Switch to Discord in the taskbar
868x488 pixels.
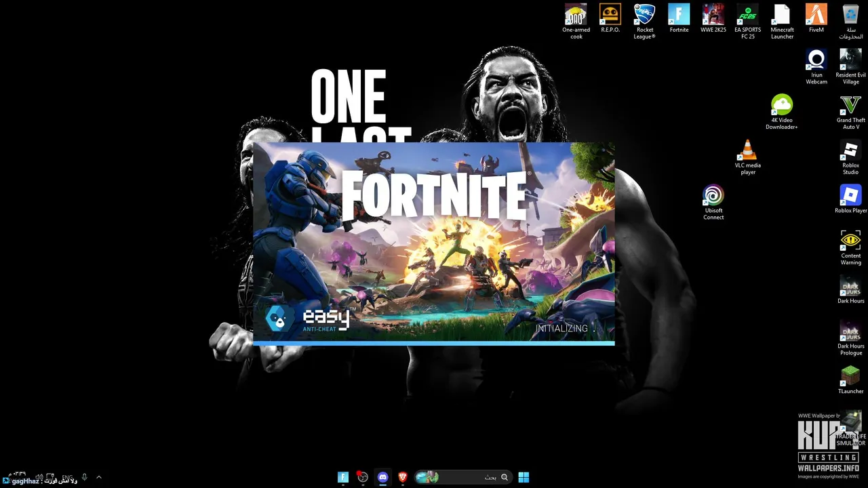(382, 477)
